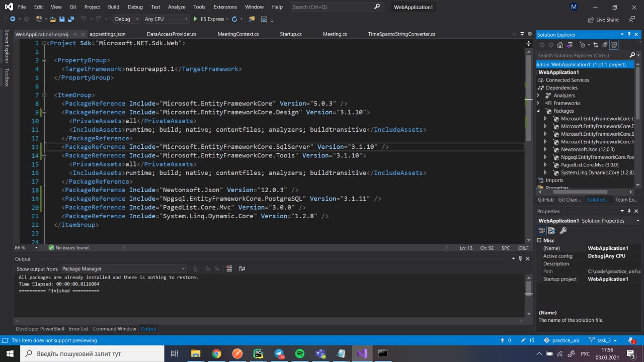Open Server Explorer side tab
The width and height of the screenshot is (644, 362).
pyautogui.click(x=7, y=46)
